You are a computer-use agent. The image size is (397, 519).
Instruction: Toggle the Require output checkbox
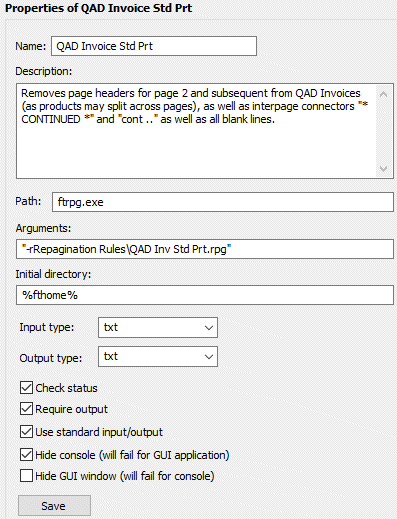26,409
